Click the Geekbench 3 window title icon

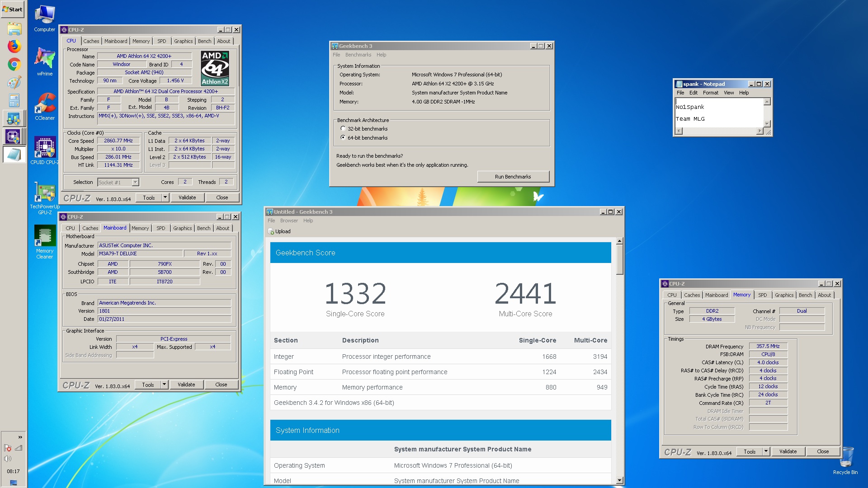tap(335, 46)
